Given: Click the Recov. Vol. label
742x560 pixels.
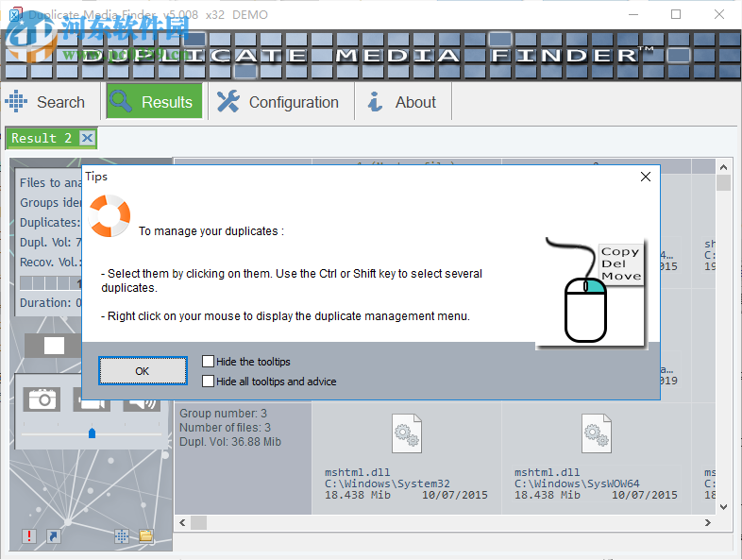Looking at the screenshot, I should [x=50, y=262].
